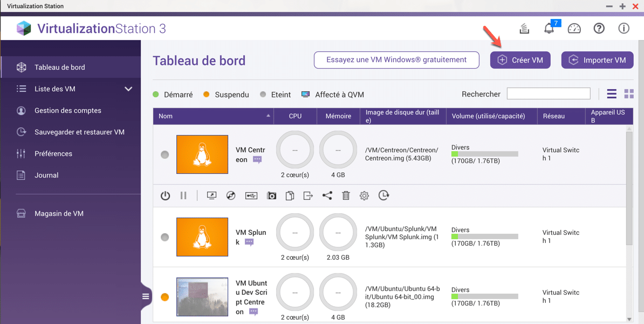Switch to grid view layout
The width and height of the screenshot is (644, 324).
(x=629, y=94)
